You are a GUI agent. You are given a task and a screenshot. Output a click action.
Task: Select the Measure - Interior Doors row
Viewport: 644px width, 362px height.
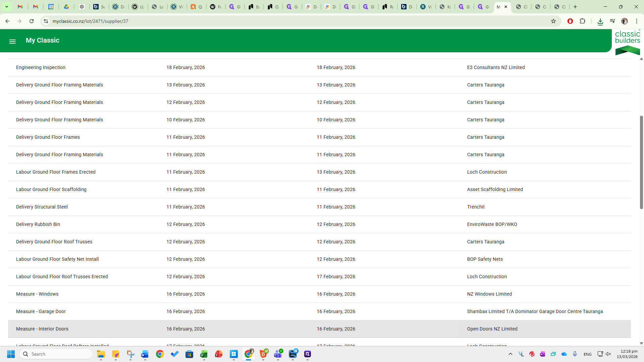[42, 329]
